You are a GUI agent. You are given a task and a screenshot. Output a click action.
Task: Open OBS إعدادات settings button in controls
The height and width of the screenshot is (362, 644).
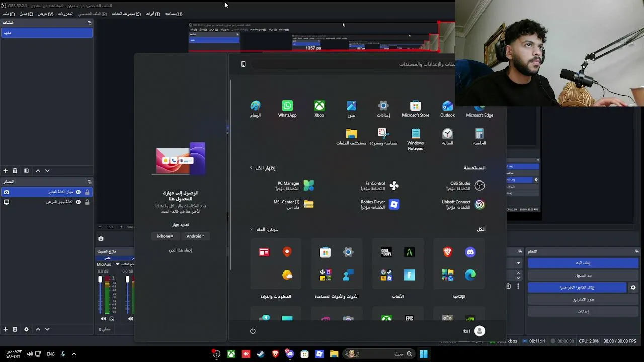pos(583,311)
